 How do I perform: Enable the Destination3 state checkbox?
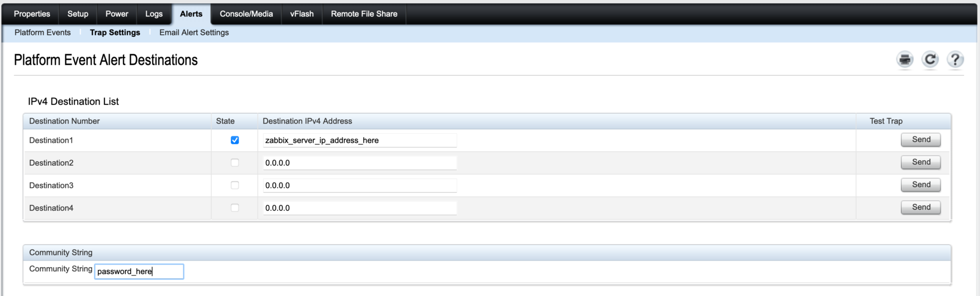(234, 185)
